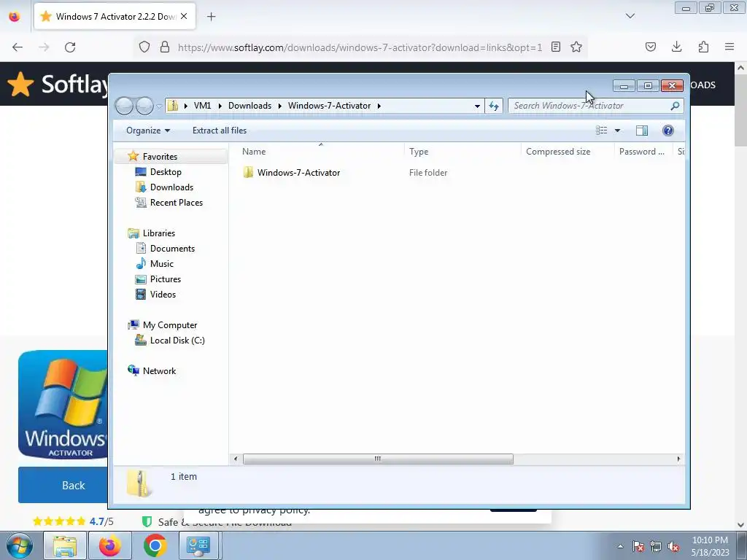Open the Windows Start menu

pyautogui.click(x=19, y=545)
